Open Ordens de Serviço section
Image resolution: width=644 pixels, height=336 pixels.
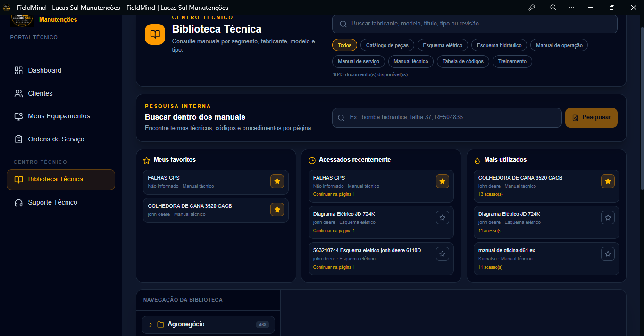click(x=60, y=139)
